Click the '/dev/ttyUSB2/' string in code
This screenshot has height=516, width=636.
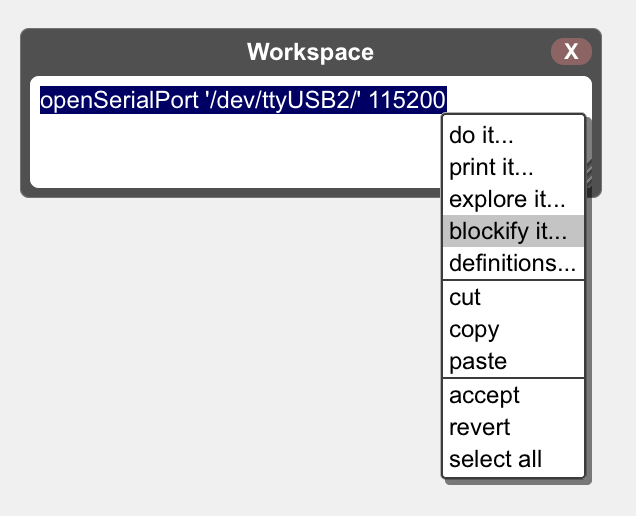(283, 100)
